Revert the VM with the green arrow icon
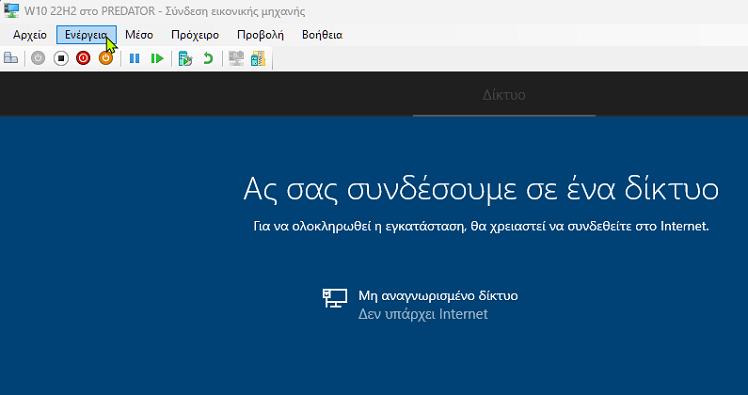 pos(208,58)
